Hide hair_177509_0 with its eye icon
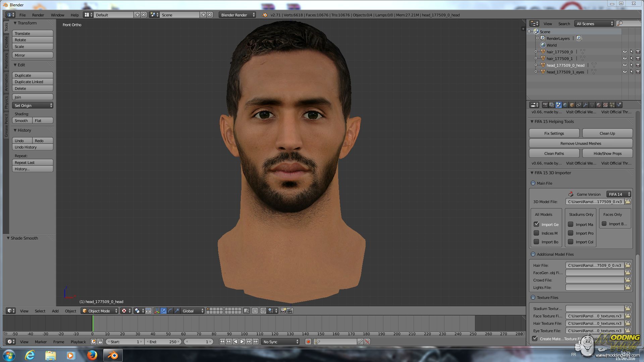Viewport: 644px width, 362px height. point(625,52)
